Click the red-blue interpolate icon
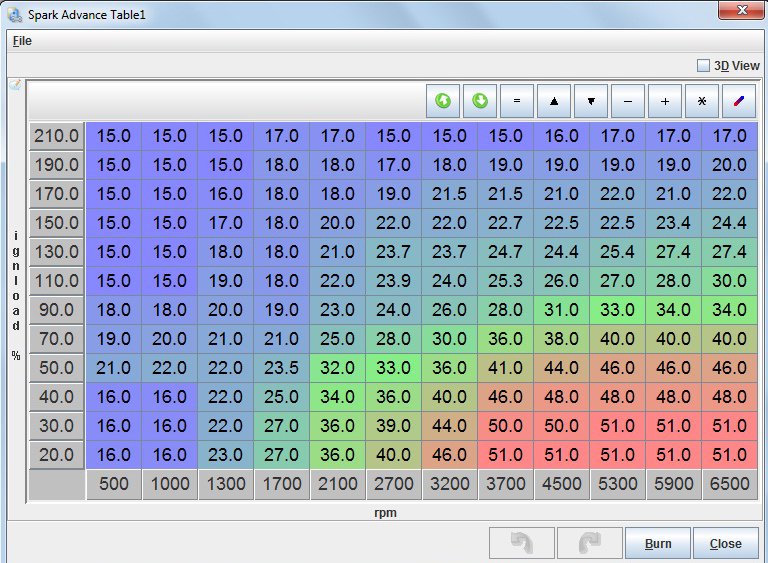This screenshot has height=563, width=768. tap(739, 101)
